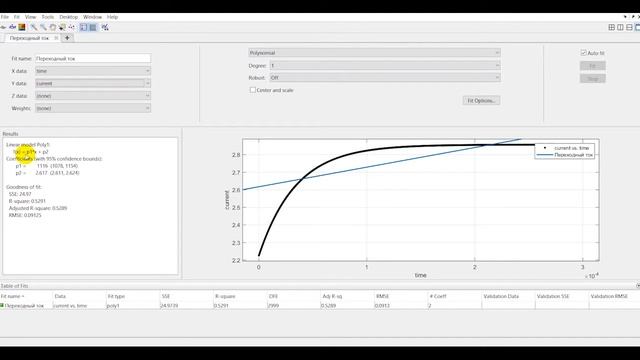
Task: Open the File menu
Action: [4, 17]
